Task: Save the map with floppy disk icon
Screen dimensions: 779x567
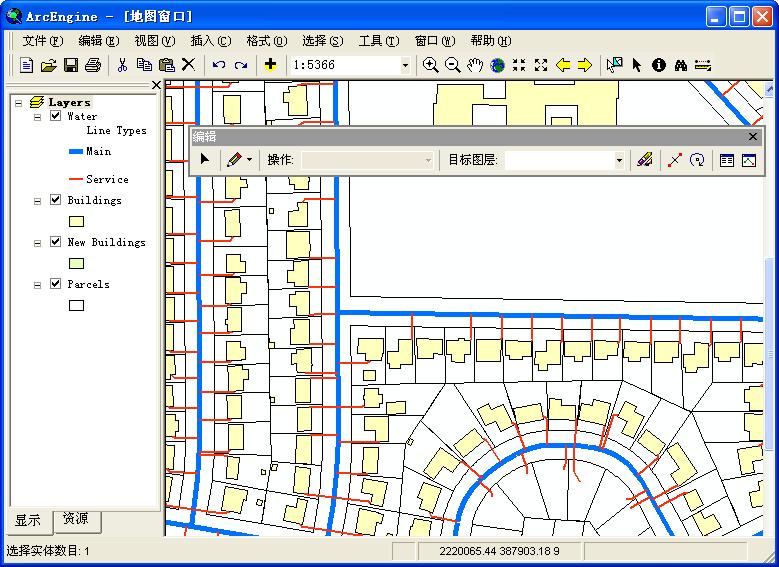Action: [x=71, y=65]
